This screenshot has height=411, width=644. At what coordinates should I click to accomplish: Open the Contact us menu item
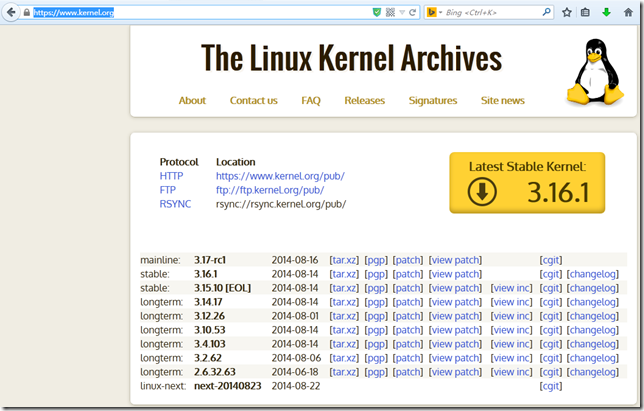(253, 101)
